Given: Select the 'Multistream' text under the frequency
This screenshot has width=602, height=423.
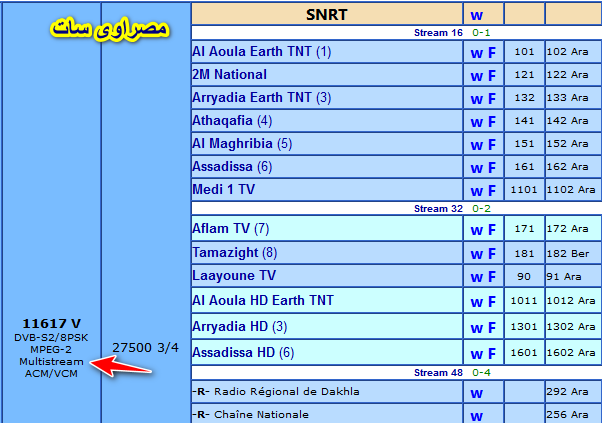Looking at the screenshot, I should tap(51, 362).
